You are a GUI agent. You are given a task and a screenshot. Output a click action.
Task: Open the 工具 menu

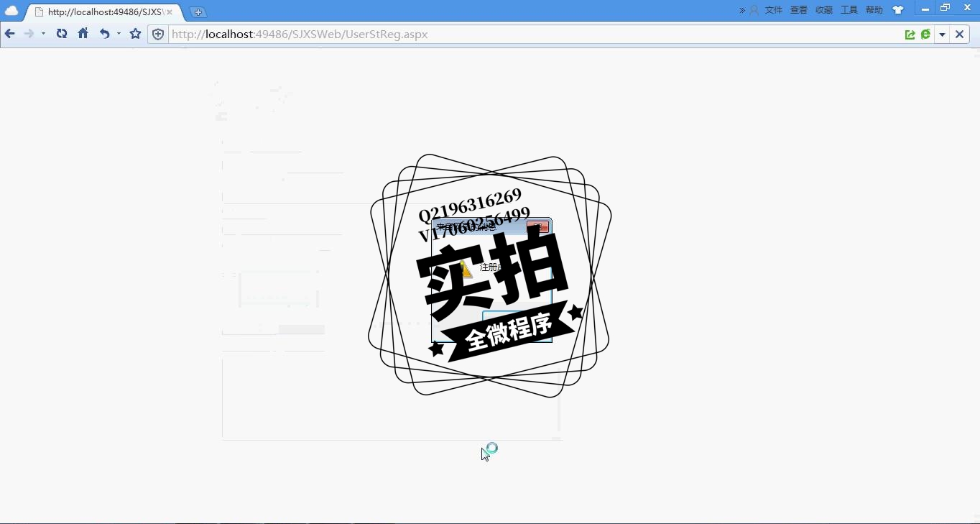pos(849,10)
